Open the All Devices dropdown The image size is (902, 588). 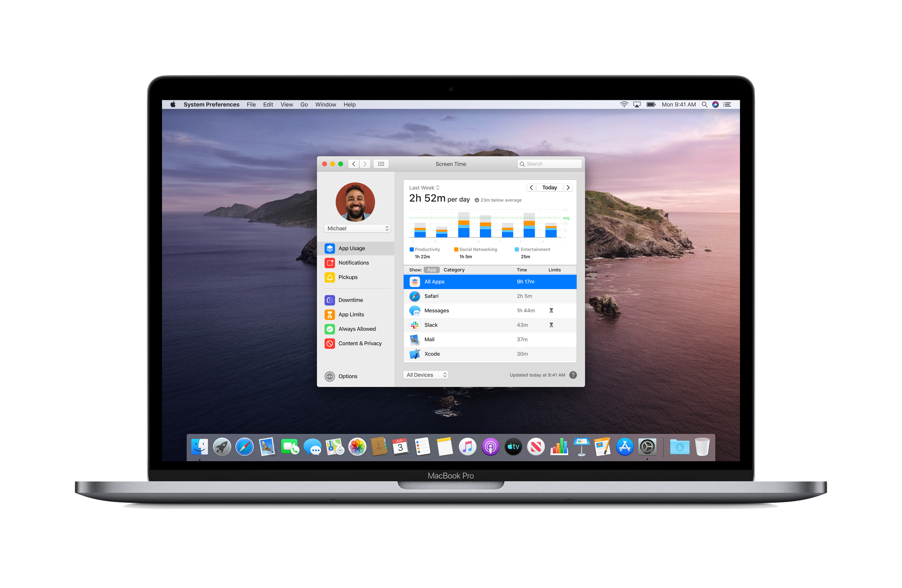coord(425,375)
